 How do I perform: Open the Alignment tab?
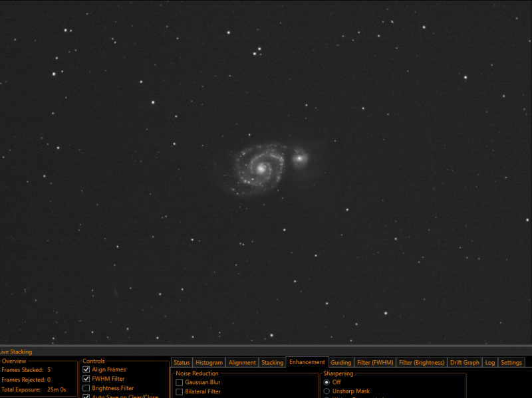(x=242, y=362)
